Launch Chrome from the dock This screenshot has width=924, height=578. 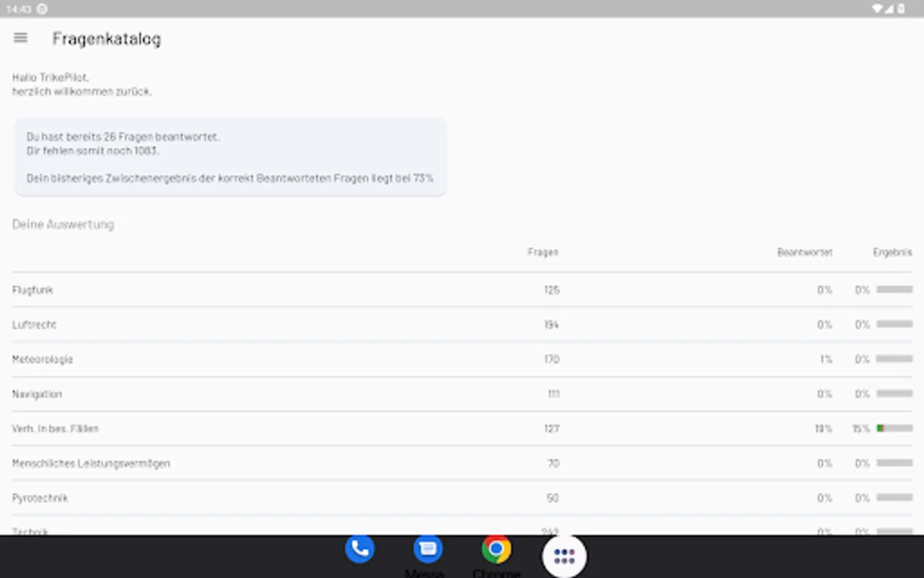click(x=496, y=549)
